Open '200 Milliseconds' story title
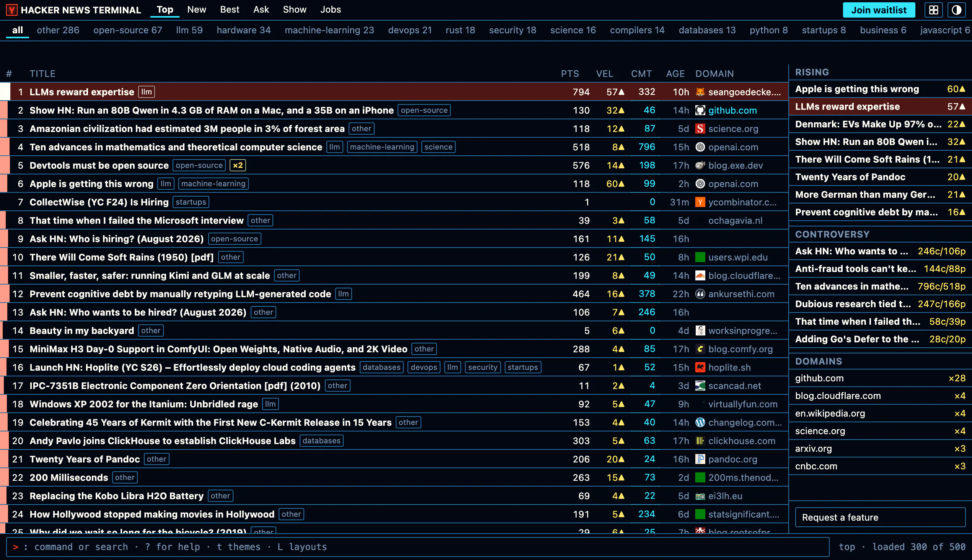The width and height of the screenshot is (972, 560). (69, 478)
